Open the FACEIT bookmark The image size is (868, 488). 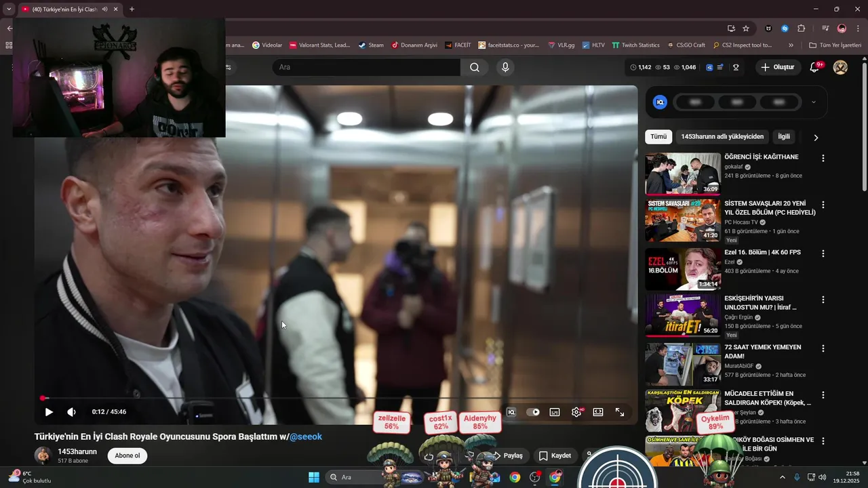pos(458,45)
